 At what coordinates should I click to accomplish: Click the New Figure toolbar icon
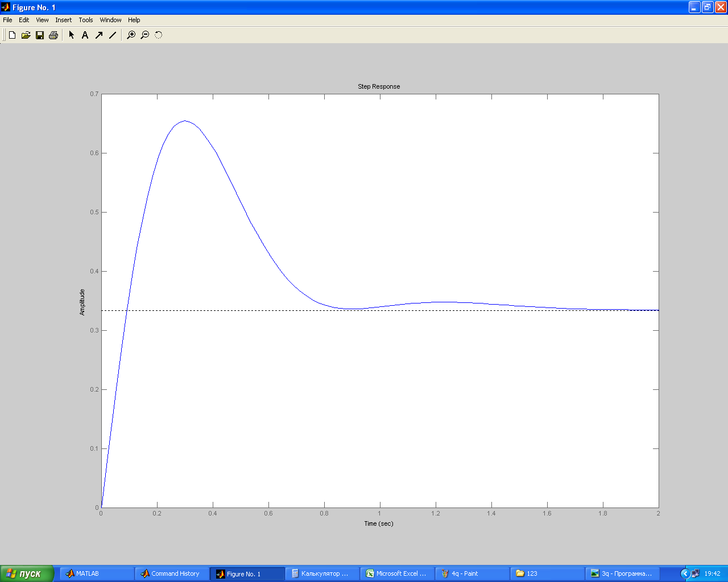tap(12, 35)
